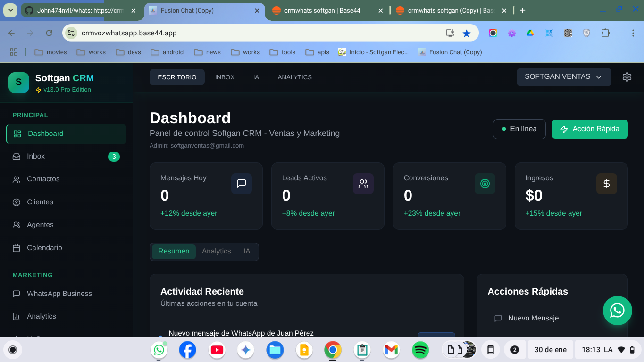Select the IA sub-tab below the stats
This screenshot has width=644, height=362.
click(247, 251)
